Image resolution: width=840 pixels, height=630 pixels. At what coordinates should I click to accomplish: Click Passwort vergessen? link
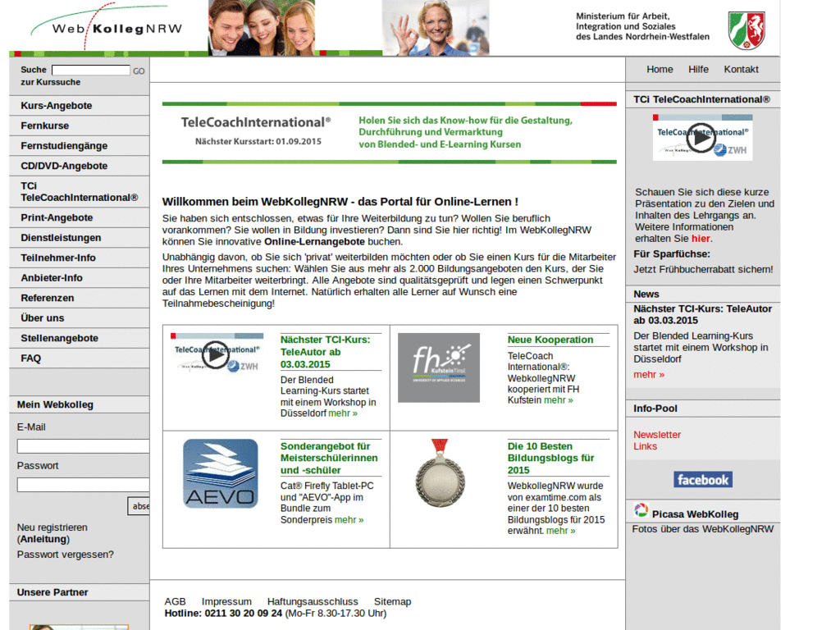(x=66, y=555)
